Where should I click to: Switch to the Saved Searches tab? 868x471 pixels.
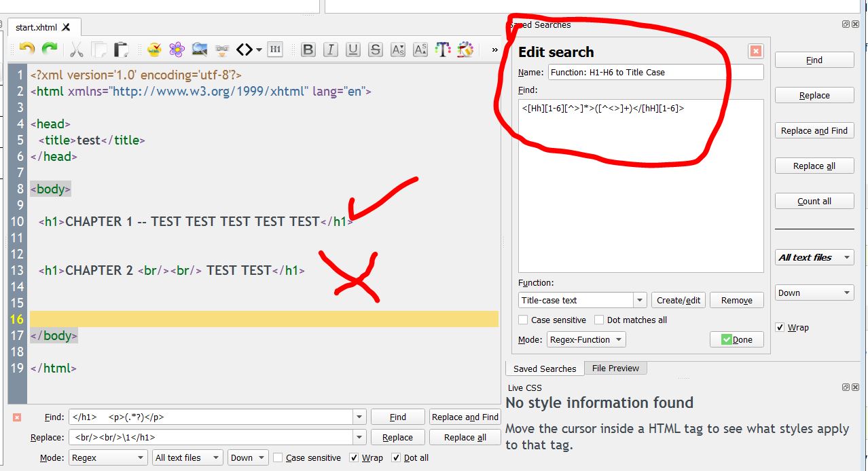(x=545, y=369)
